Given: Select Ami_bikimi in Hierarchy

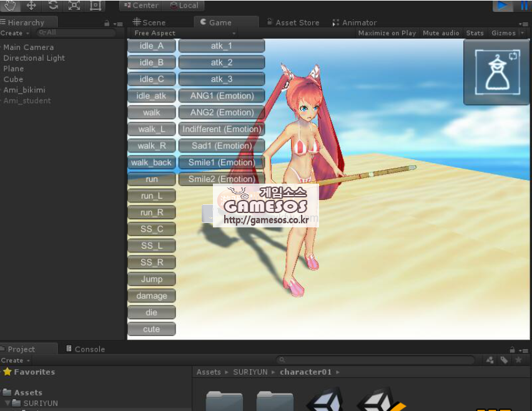Looking at the screenshot, I should [x=24, y=90].
